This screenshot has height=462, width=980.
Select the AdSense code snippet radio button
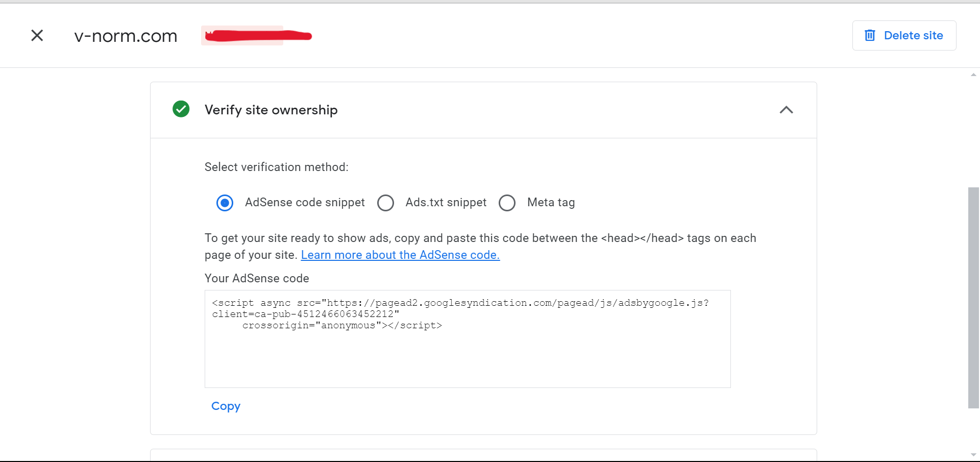coord(225,203)
